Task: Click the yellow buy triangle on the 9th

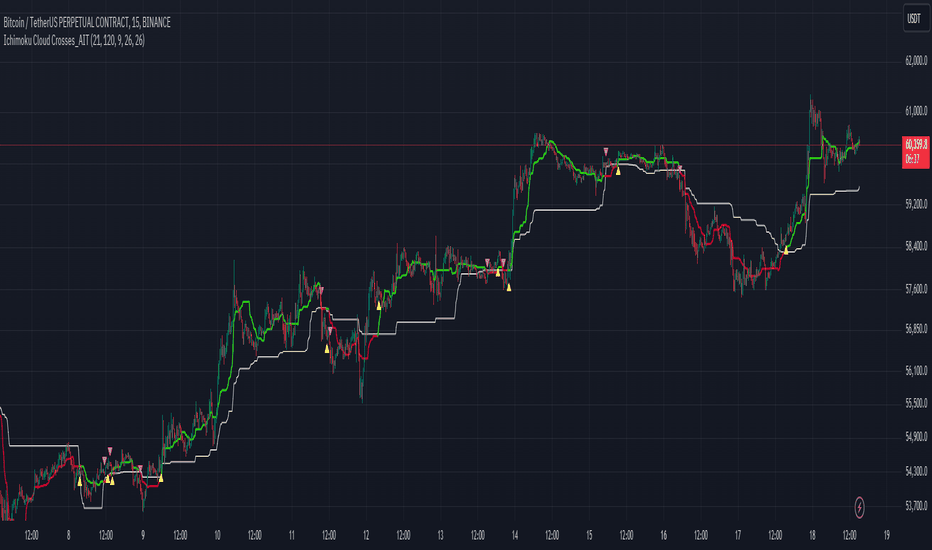Action: point(160,478)
